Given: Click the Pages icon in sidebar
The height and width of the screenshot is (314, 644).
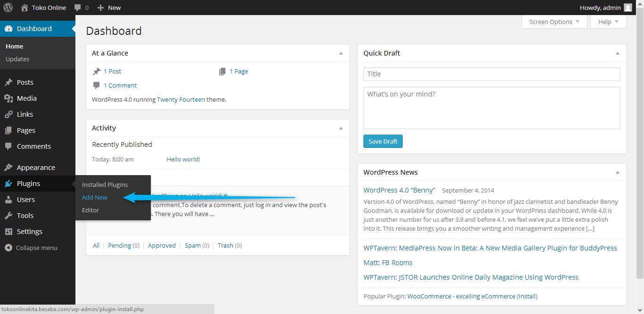Looking at the screenshot, I should point(8,130).
